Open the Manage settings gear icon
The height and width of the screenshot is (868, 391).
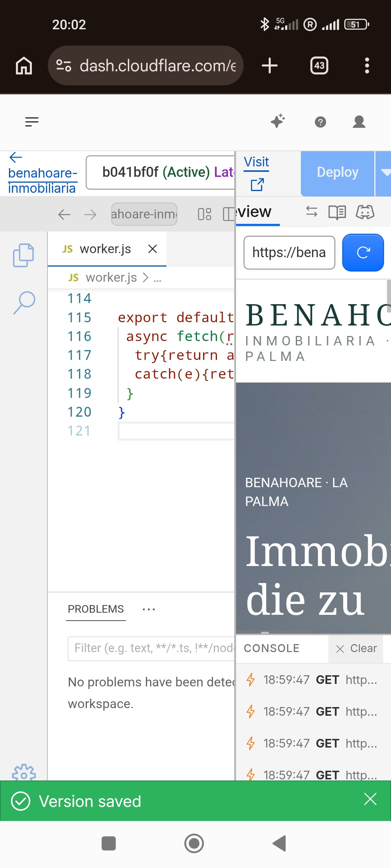pos(24,773)
